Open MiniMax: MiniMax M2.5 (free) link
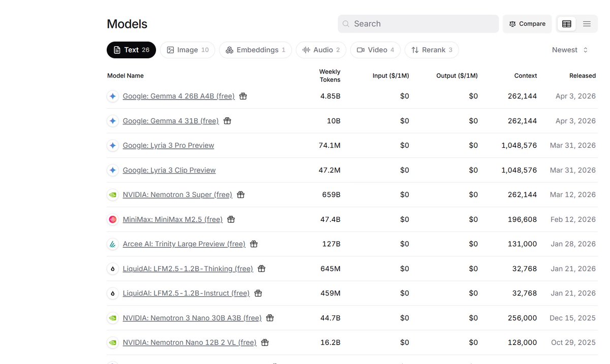This screenshot has height=364, width=610. coord(173,219)
